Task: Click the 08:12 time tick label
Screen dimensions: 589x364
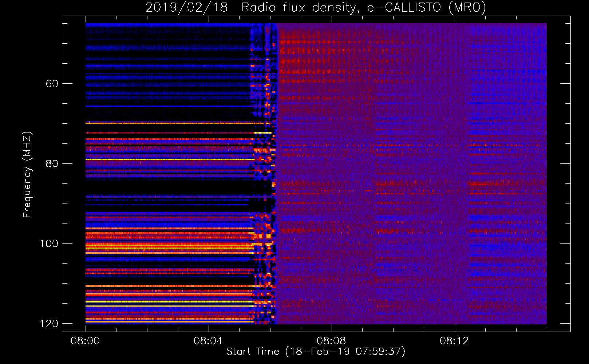Action: tap(454, 341)
